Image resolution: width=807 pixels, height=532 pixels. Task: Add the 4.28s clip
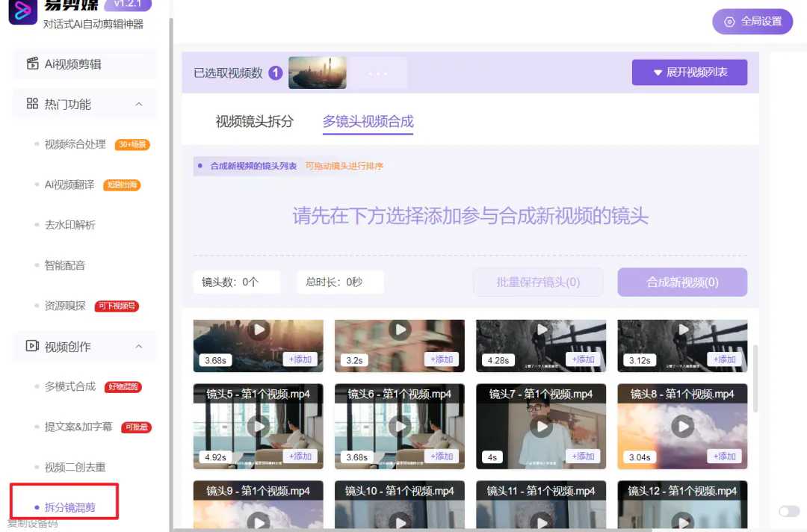point(583,359)
